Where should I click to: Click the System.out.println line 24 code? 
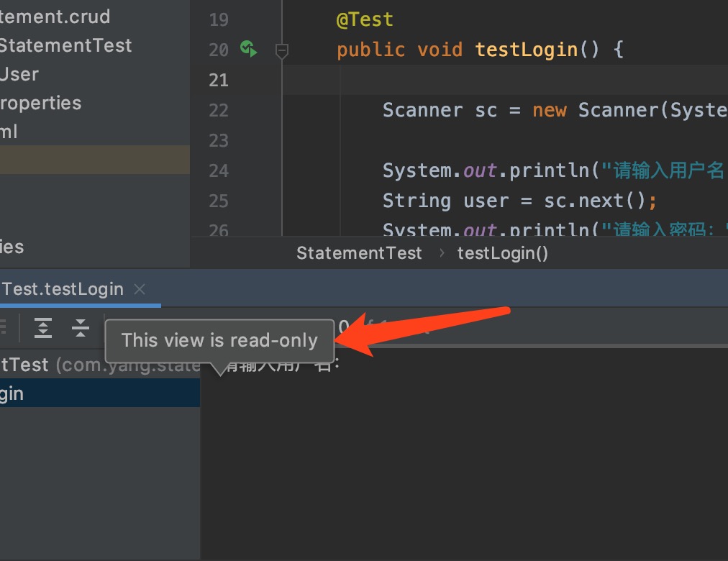(x=555, y=170)
